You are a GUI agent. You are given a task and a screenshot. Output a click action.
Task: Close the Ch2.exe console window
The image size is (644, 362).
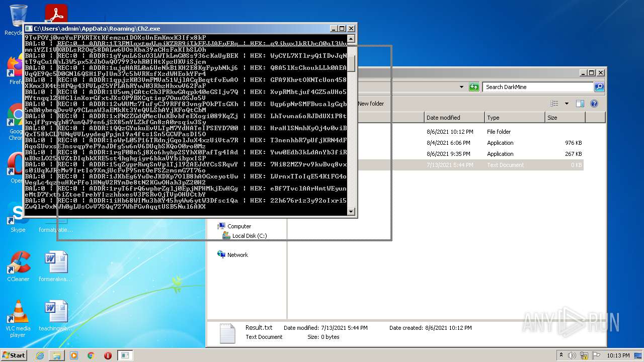click(x=351, y=29)
